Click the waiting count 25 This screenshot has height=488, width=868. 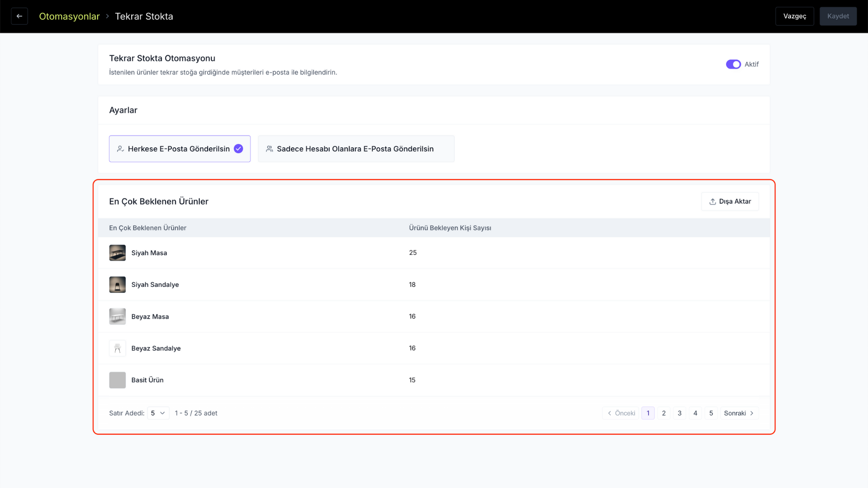(x=413, y=253)
